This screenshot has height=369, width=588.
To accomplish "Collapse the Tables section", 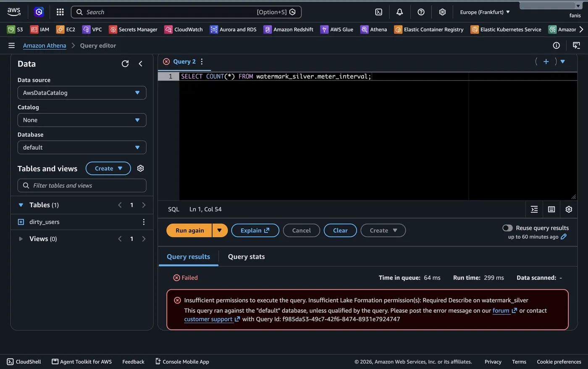I will pos(21,205).
